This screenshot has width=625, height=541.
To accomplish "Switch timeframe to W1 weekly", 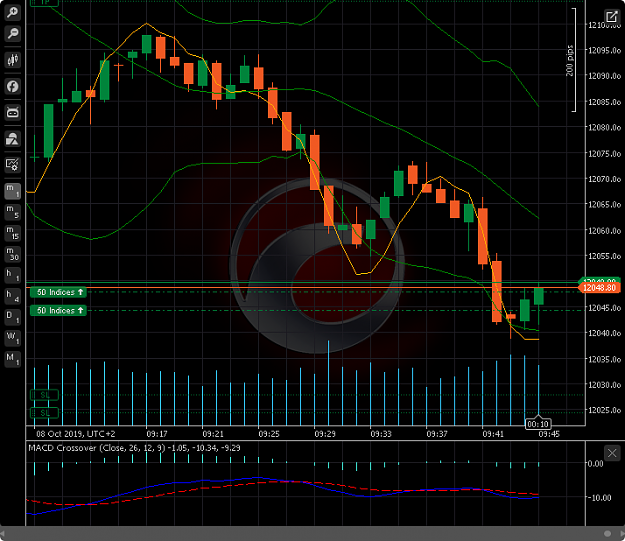I will click(x=12, y=338).
